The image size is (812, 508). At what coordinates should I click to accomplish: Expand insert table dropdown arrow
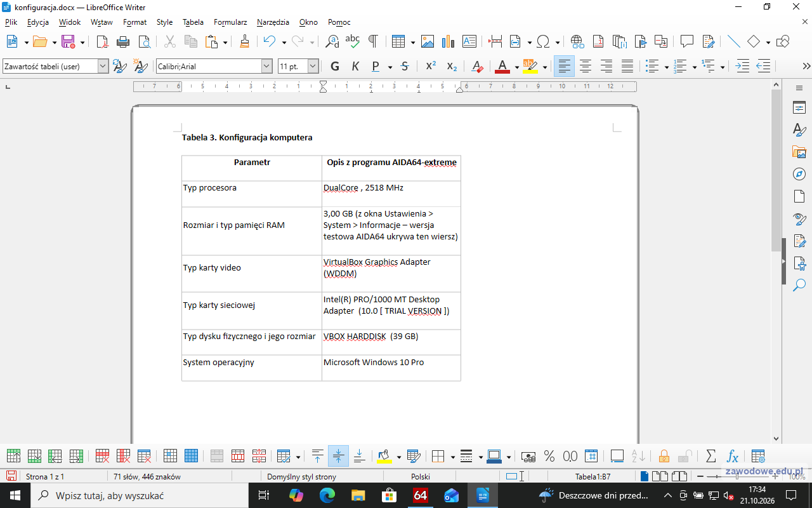[412, 43]
